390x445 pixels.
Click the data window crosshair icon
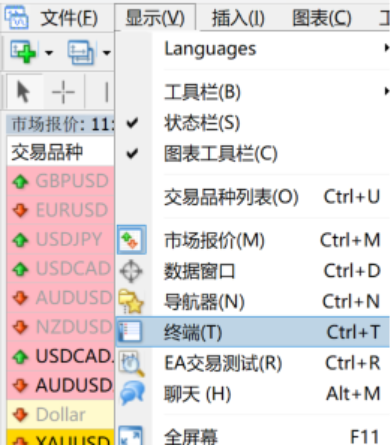(131, 271)
